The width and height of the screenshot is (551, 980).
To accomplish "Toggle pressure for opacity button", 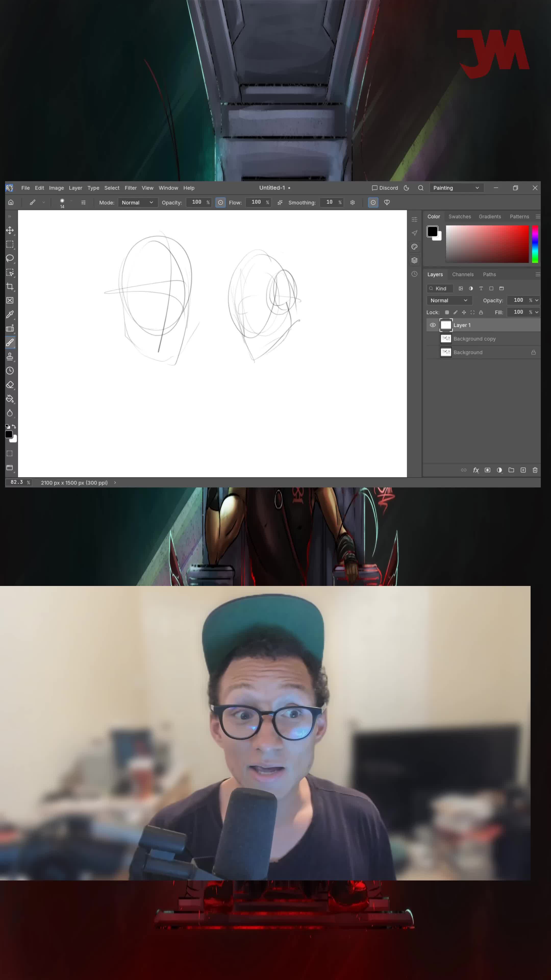I will click(221, 202).
